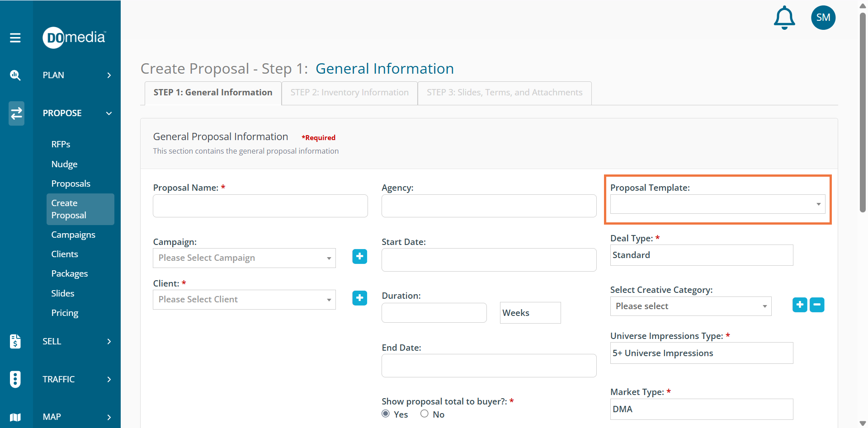Open the RFPs sidebar link
The image size is (868, 428).
coord(61,144)
